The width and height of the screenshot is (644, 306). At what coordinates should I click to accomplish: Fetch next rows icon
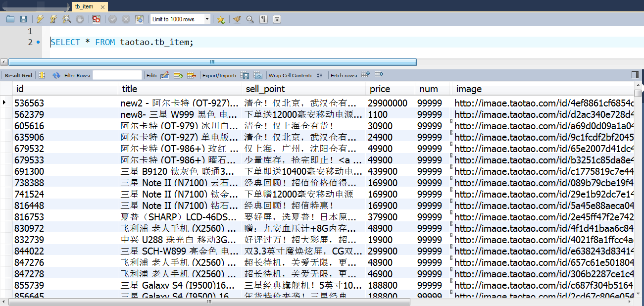[366, 75]
